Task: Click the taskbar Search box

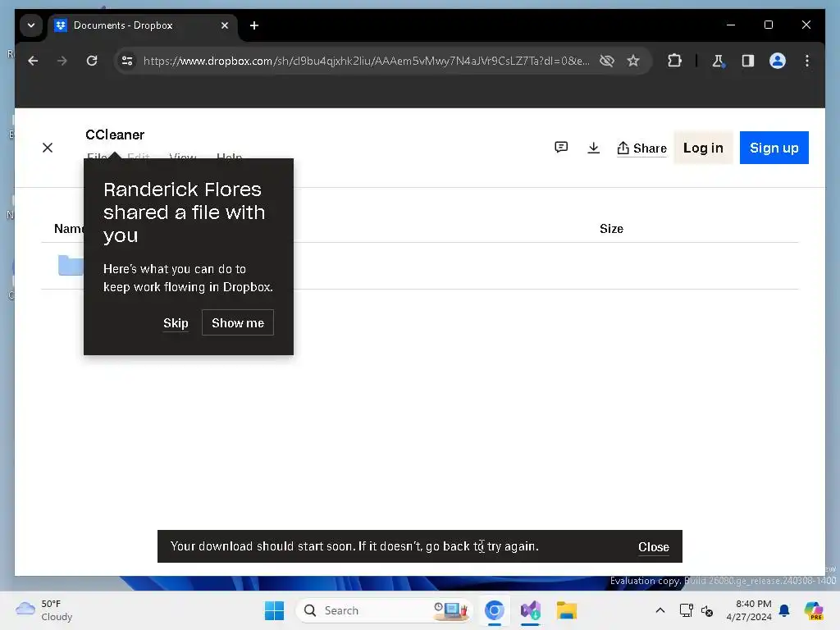Action: [x=384, y=610]
